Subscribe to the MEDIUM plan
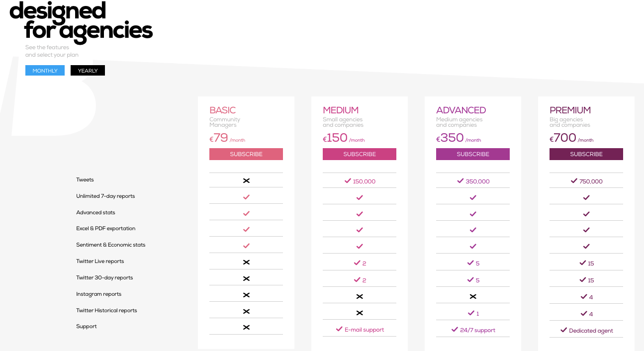Viewport: 644px width, 351px height. [x=360, y=154]
